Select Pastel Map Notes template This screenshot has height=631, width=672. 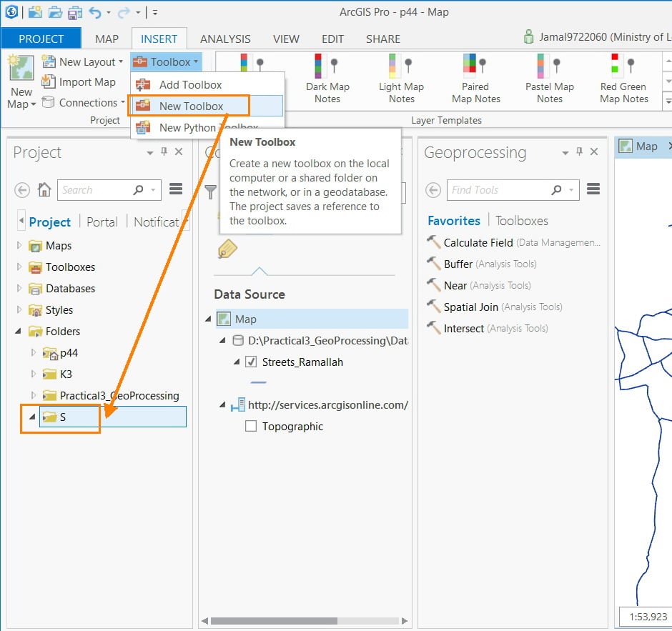[550, 79]
